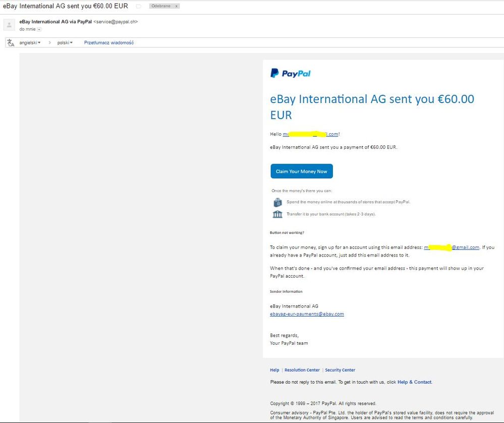This screenshot has height=423, width=504.
Task: Open the 'angielski' source language dropdown
Action: click(x=30, y=43)
